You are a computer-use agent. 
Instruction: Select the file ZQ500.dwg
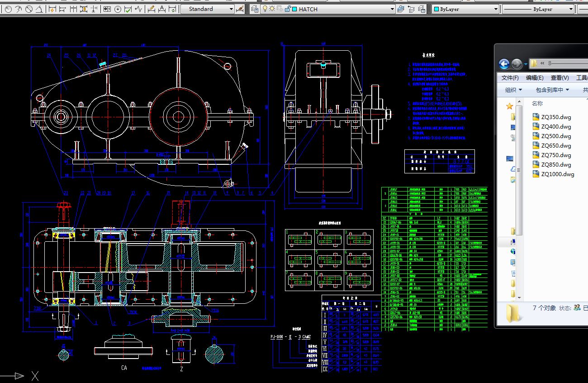click(552, 136)
